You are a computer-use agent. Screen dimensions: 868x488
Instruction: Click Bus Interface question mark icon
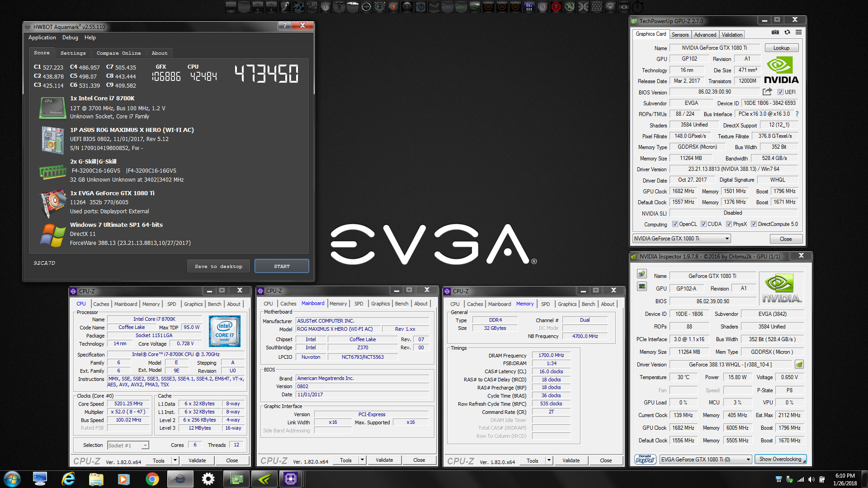click(x=797, y=114)
